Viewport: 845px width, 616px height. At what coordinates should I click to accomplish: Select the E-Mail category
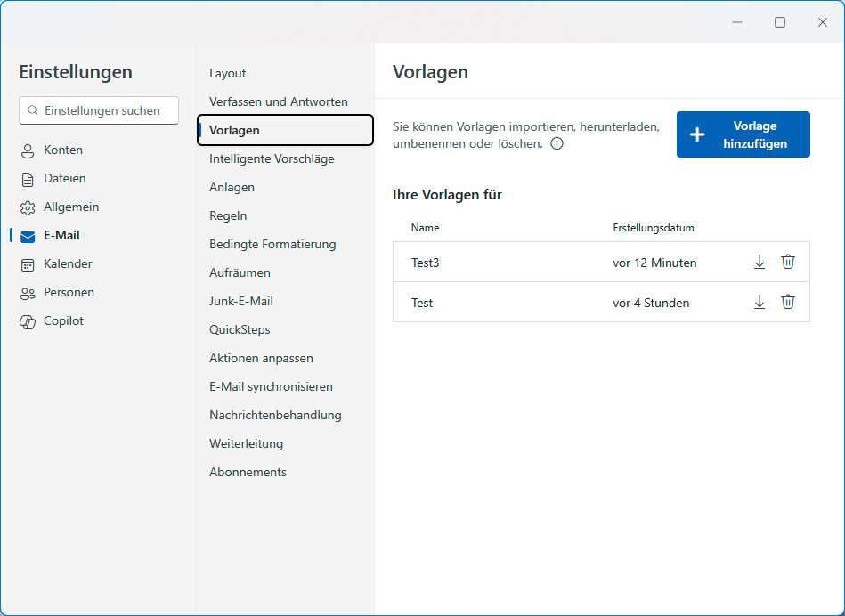tap(61, 236)
